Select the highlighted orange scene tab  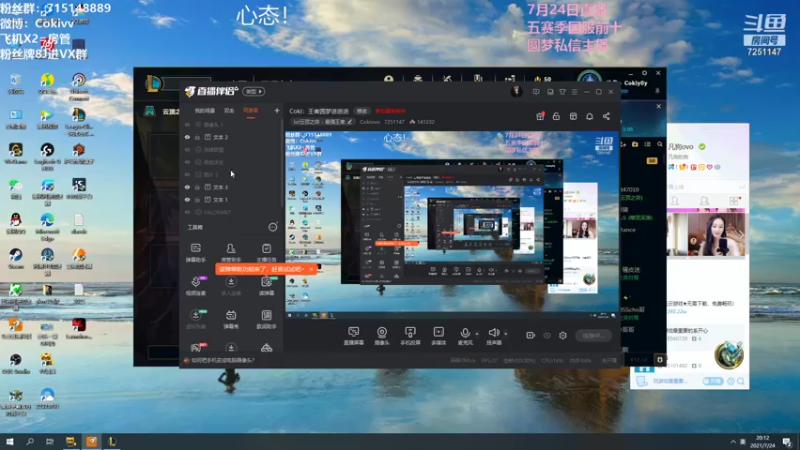pos(251,111)
